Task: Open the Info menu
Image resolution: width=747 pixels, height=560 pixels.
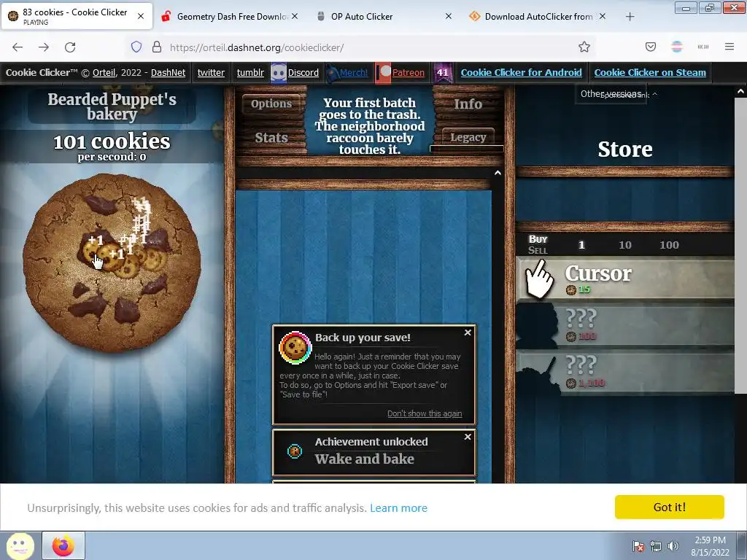Action: coord(468,104)
